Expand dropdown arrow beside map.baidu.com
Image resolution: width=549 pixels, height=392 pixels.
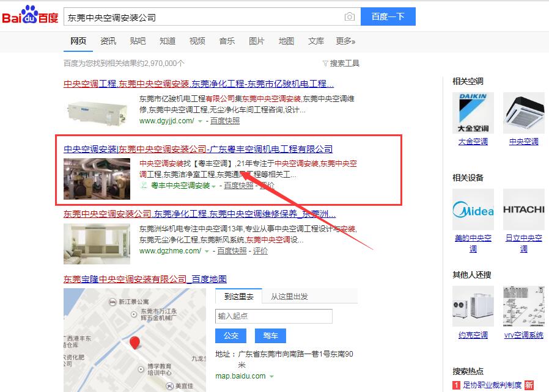[271, 377]
